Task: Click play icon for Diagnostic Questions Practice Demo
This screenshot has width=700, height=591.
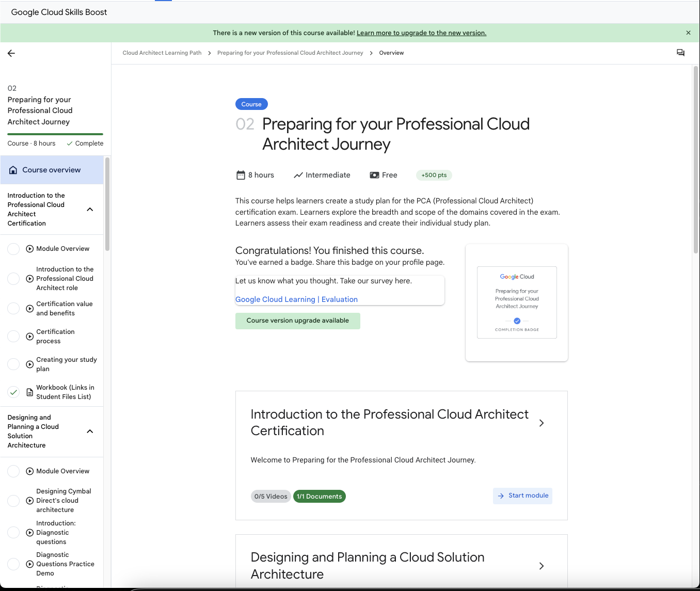Action: click(30, 564)
